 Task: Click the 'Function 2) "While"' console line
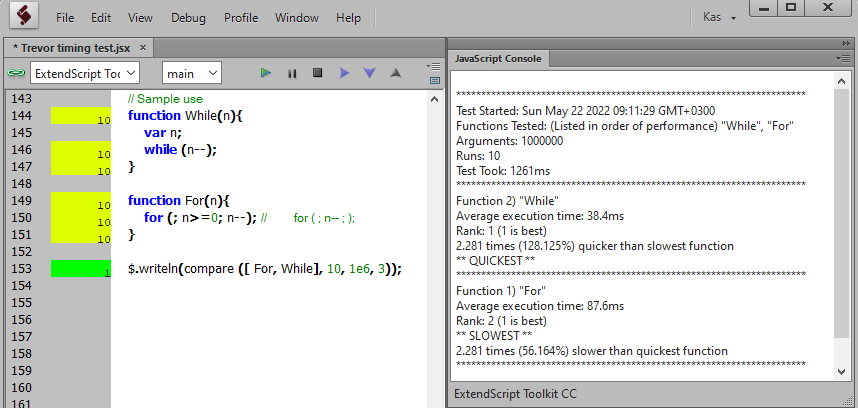click(507, 201)
